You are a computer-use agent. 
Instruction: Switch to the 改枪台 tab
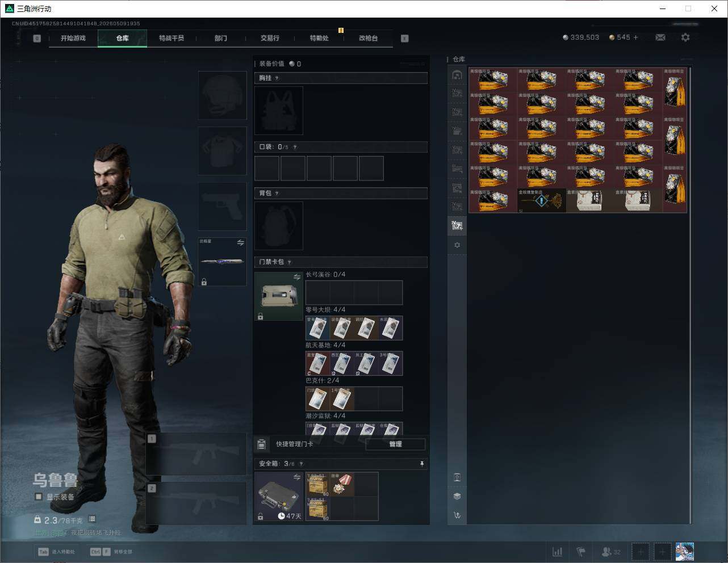point(368,38)
